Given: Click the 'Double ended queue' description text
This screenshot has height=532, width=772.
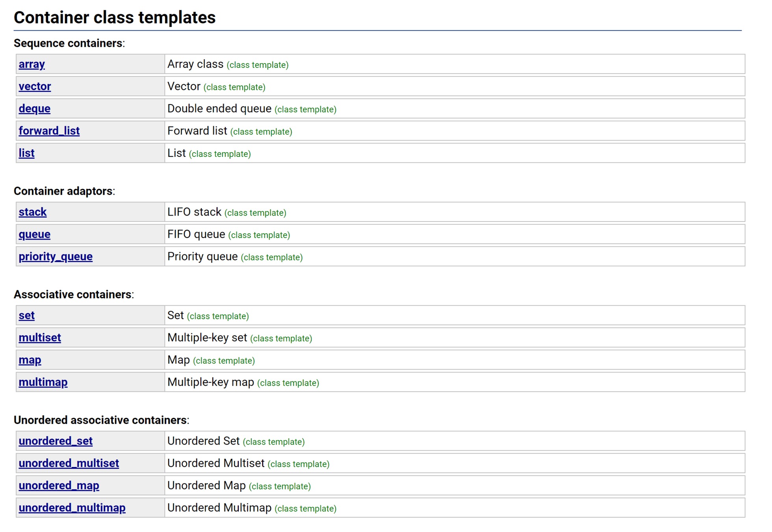Looking at the screenshot, I should coord(219,109).
